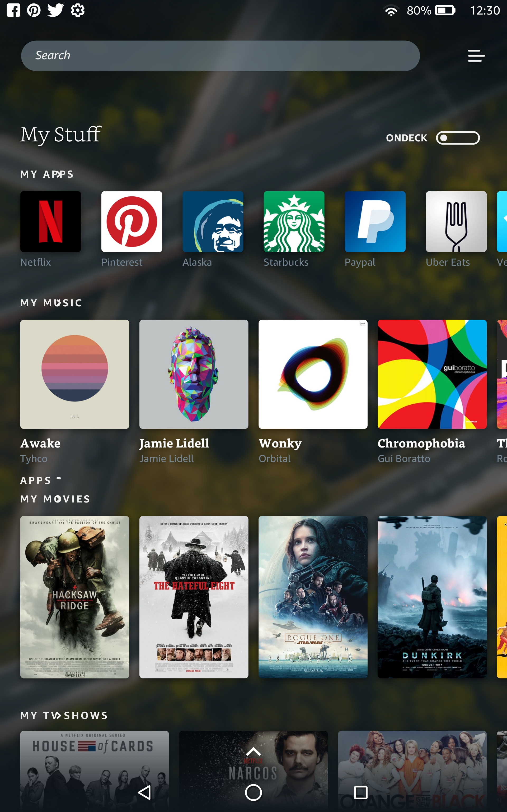The width and height of the screenshot is (507, 812).
Task: Tap the Search input field
Action: (220, 56)
